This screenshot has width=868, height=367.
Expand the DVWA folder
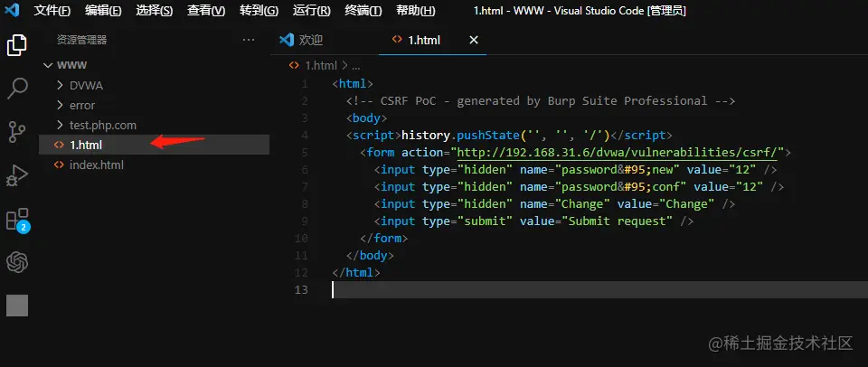pyautogui.click(x=61, y=86)
